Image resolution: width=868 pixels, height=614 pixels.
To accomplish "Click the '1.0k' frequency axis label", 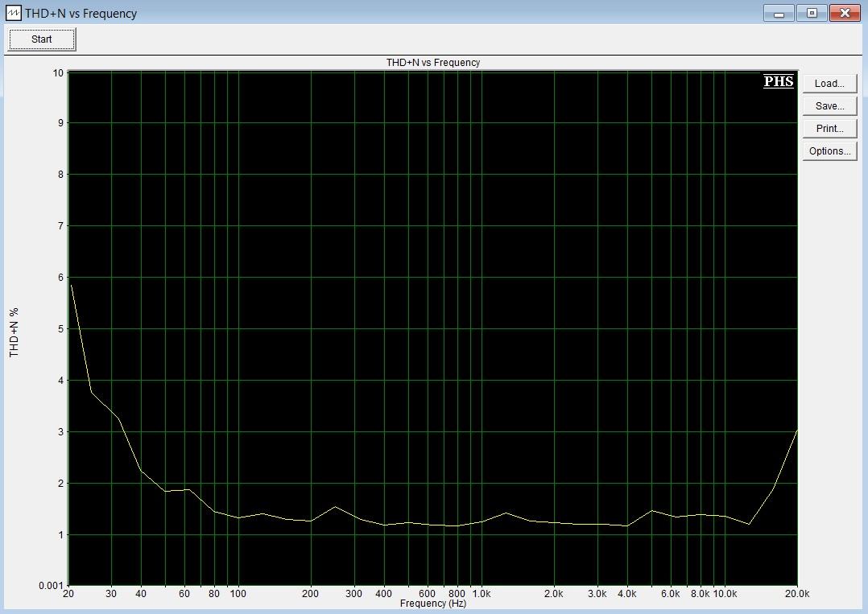I will coord(481,594).
